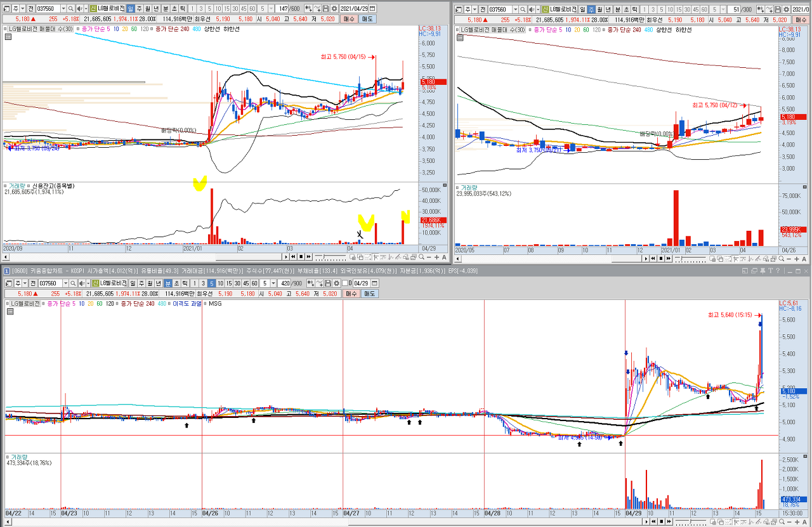Image resolution: width=812 pixels, height=527 pixels.
Task: Open the settings gear in the minute chart toolbar
Action: pyautogui.click(x=336, y=283)
